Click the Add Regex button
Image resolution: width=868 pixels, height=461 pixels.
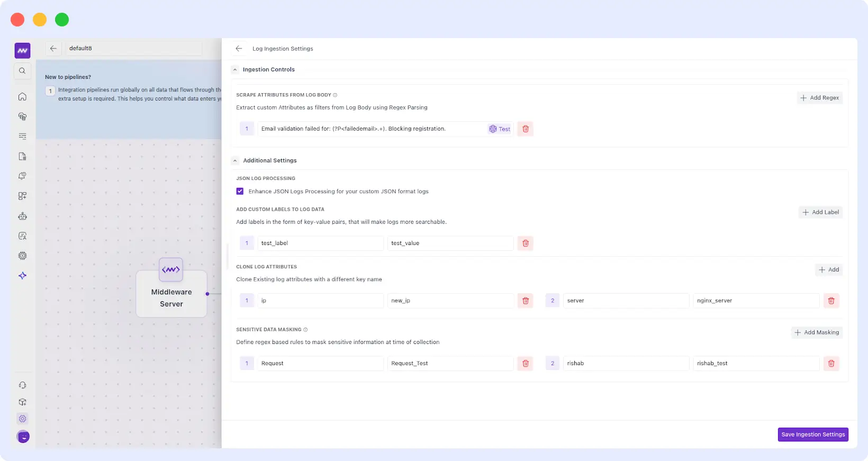pos(819,98)
